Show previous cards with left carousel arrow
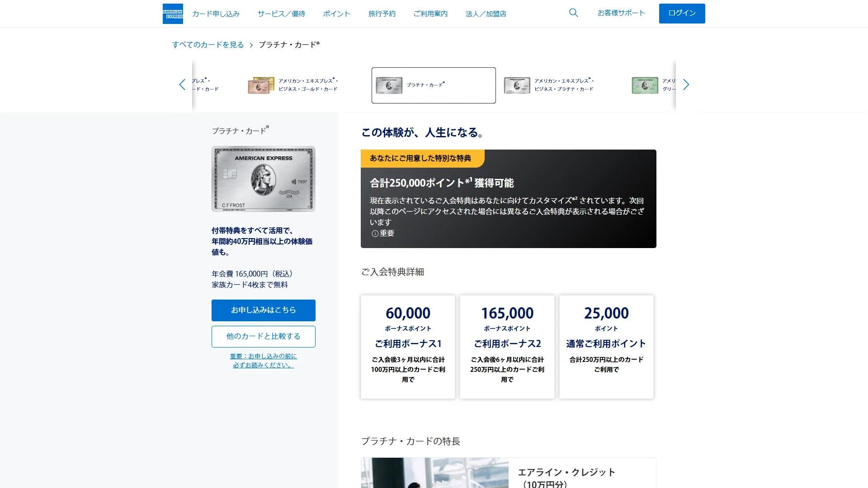 tap(182, 84)
